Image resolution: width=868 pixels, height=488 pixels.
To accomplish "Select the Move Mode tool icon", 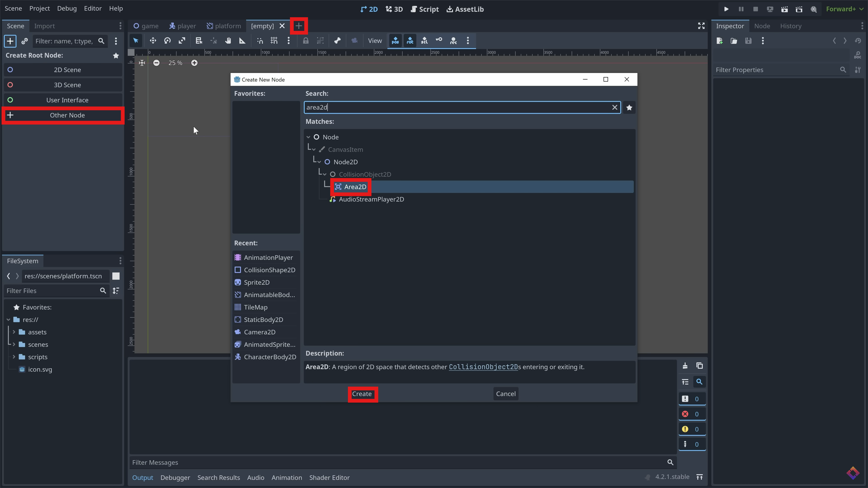I will coord(153,41).
